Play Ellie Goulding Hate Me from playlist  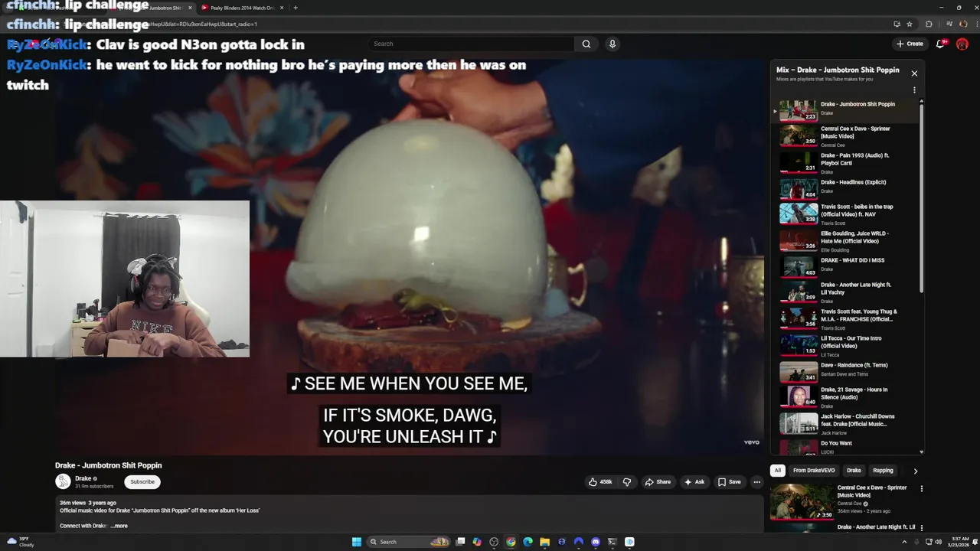pyautogui.click(x=846, y=240)
